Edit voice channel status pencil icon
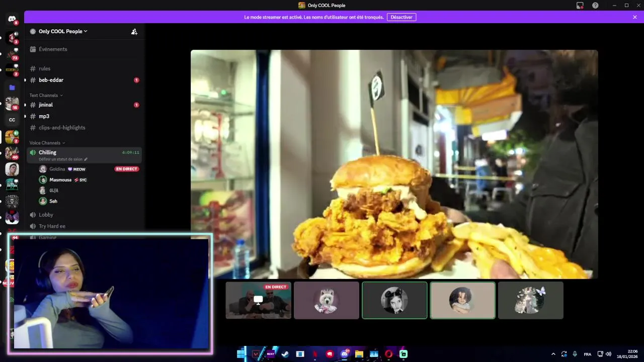 coord(86,159)
